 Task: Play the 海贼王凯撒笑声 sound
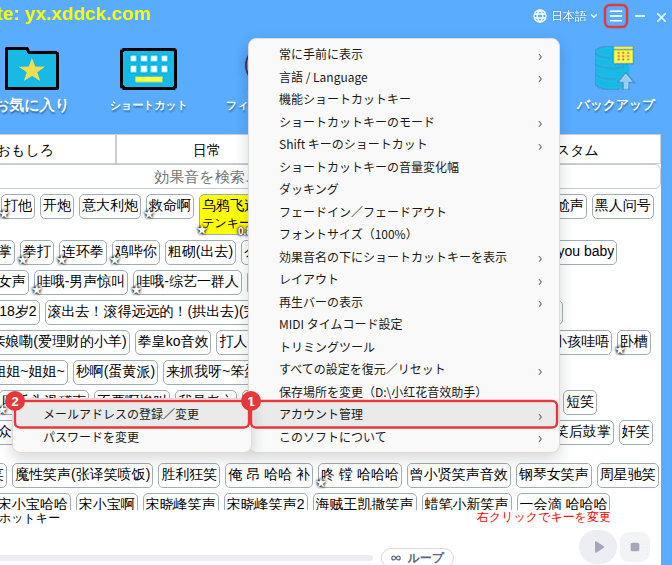(364, 502)
